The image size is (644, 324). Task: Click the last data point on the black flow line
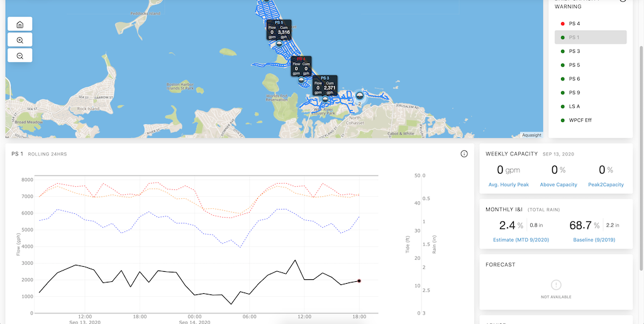359,281
